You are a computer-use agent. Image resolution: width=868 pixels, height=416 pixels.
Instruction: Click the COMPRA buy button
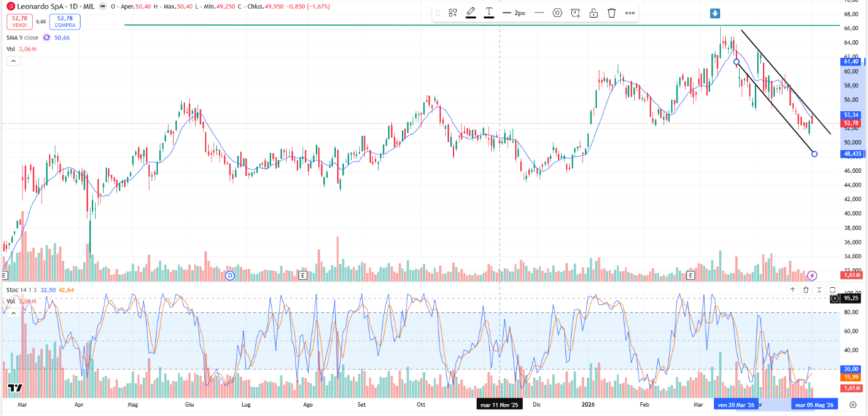tap(65, 21)
